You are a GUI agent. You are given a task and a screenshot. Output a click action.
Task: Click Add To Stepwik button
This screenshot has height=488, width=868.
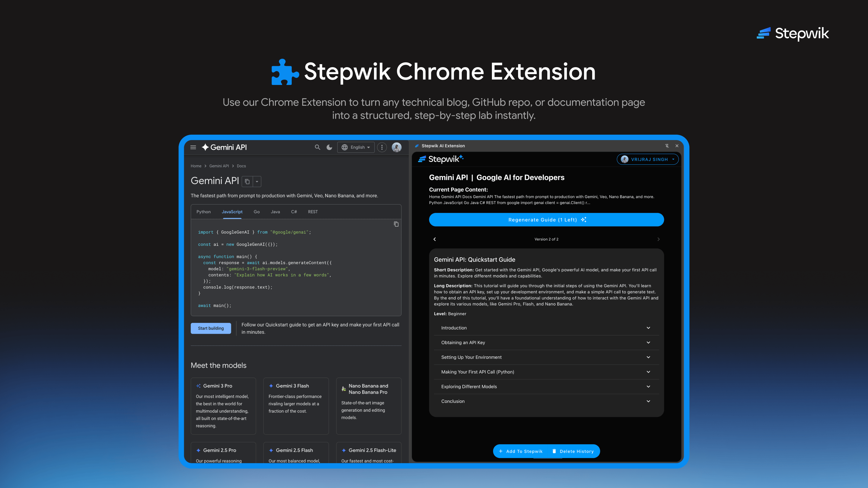tap(520, 451)
